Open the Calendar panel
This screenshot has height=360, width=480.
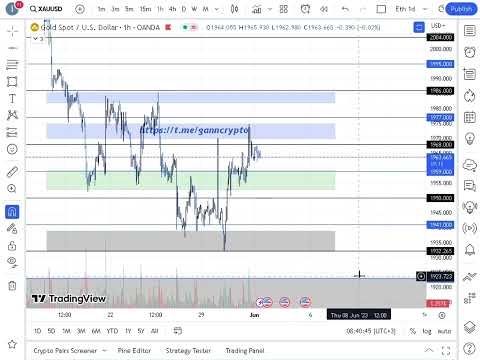(470, 117)
